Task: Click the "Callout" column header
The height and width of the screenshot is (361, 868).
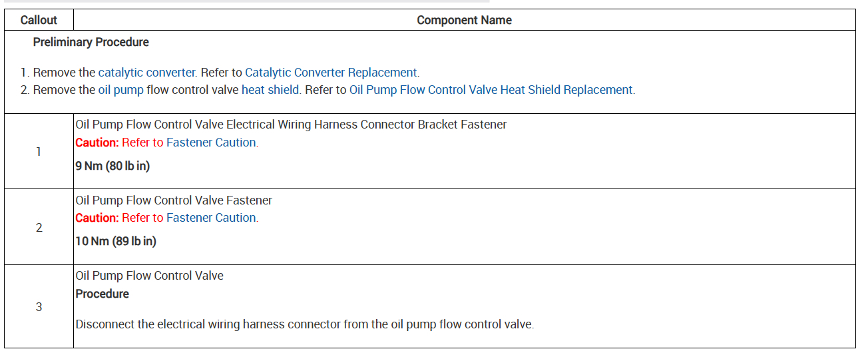Action: click(x=39, y=20)
